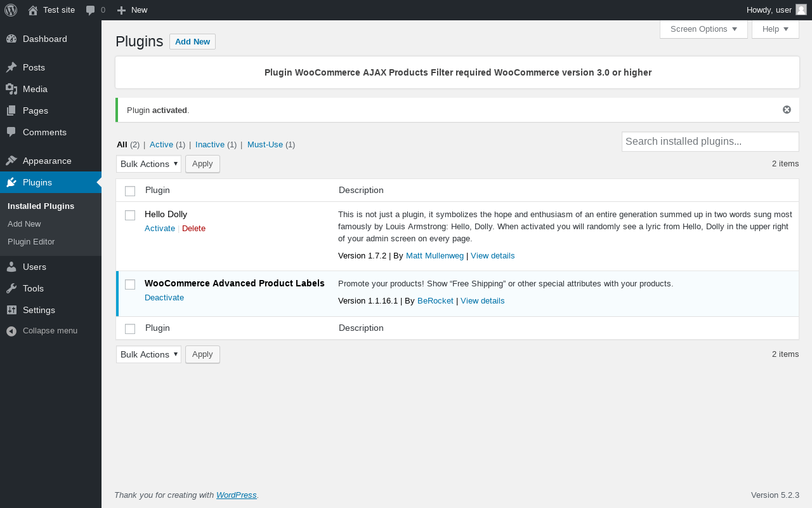The width and height of the screenshot is (812, 508).
Task: Click Howdy, user account text
Action: (x=769, y=10)
